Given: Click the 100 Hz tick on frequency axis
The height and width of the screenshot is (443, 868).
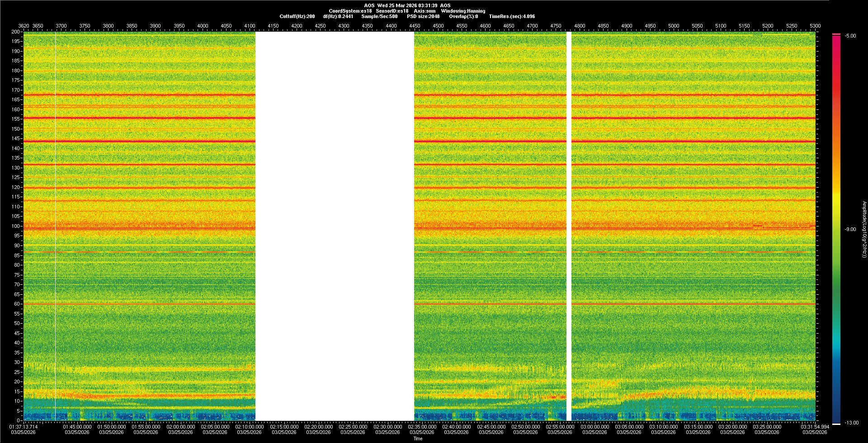Looking at the screenshot, I should 15,226.
